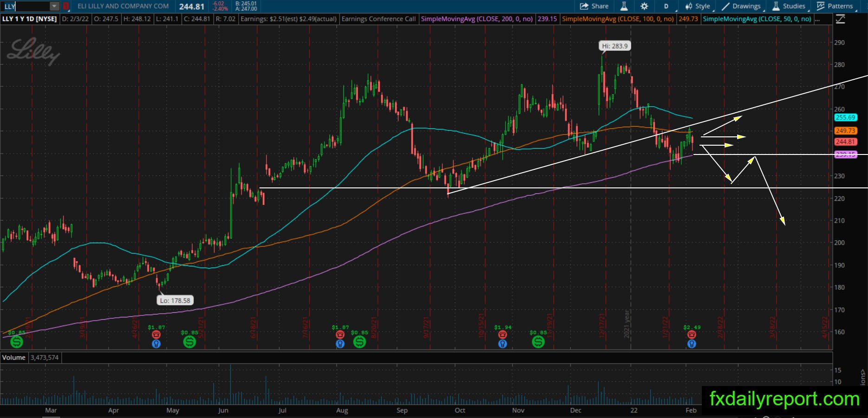The height and width of the screenshot is (418, 868).
Task: Open the Studies menu
Action: pos(789,6)
